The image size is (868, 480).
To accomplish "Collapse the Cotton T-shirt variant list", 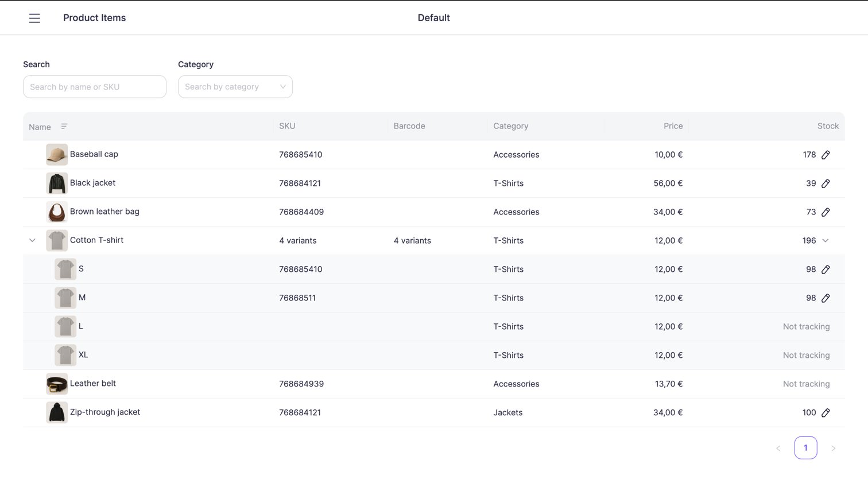I will (32, 240).
